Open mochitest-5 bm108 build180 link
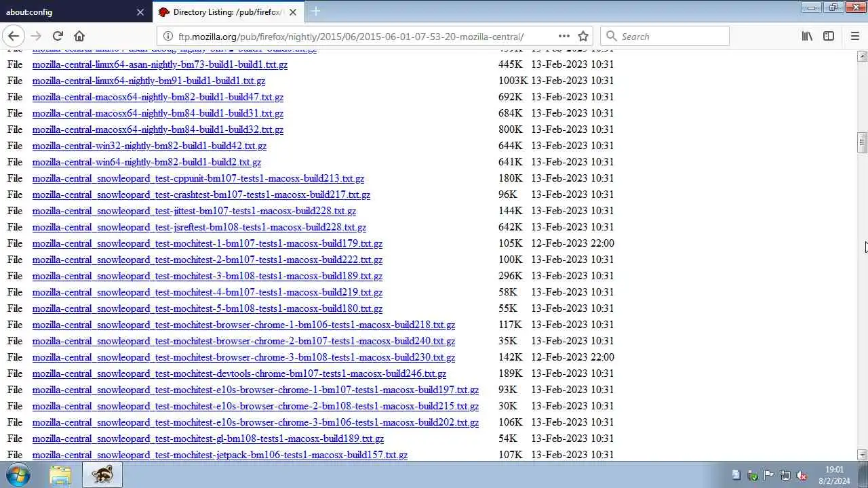The width and height of the screenshot is (868, 488). 208,308
